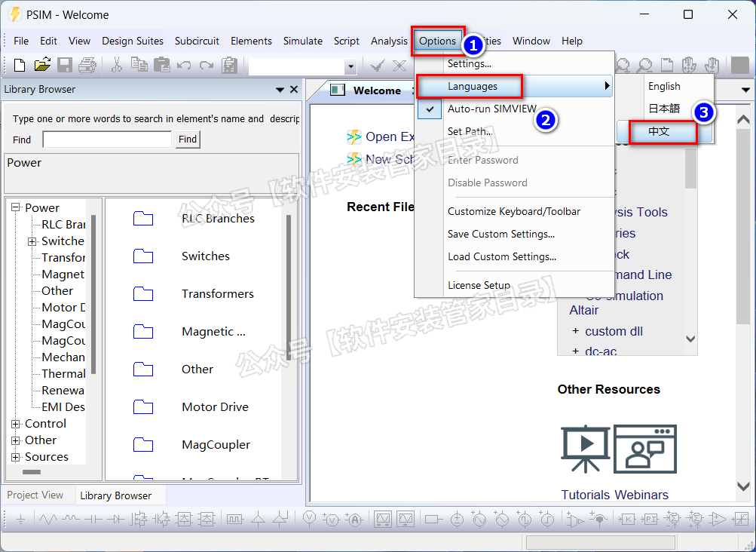Choose Settings... in Options menu
This screenshot has height=552, width=756.
point(513,63)
